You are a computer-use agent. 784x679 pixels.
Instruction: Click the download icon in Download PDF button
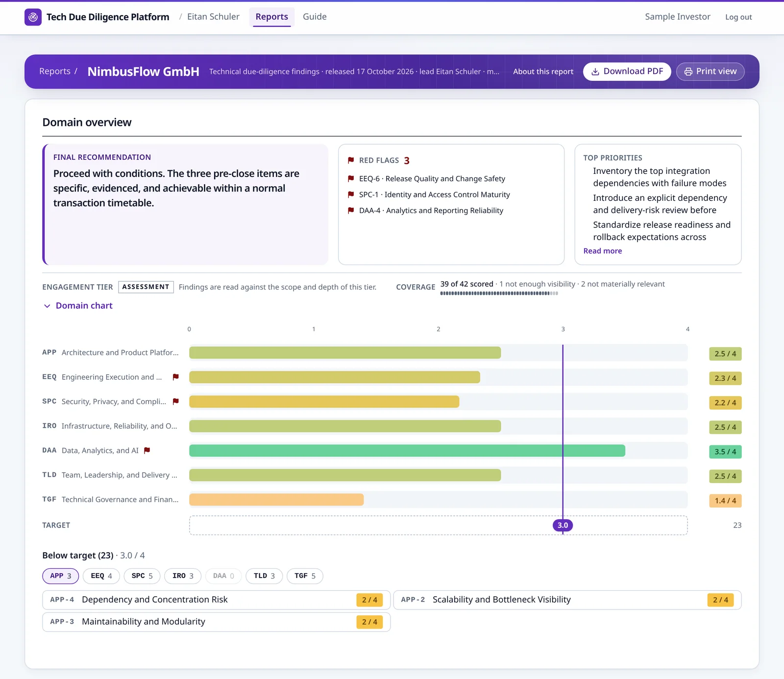tap(595, 72)
